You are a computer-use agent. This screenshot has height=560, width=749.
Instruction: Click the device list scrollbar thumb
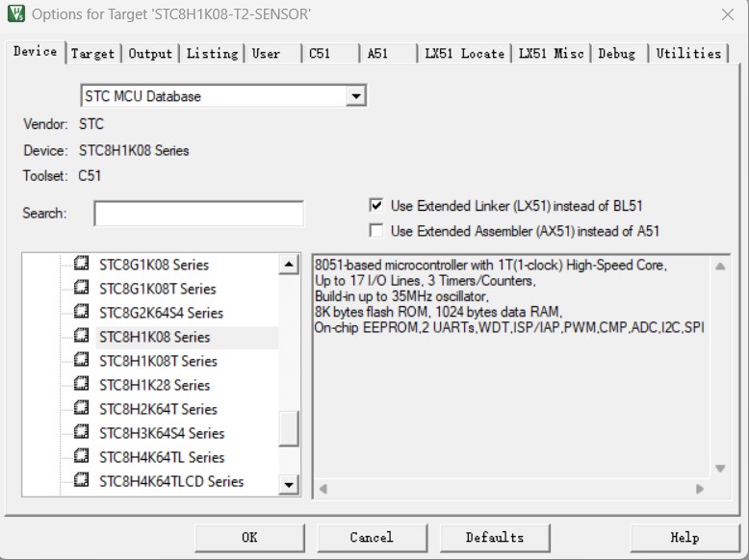point(289,428)
